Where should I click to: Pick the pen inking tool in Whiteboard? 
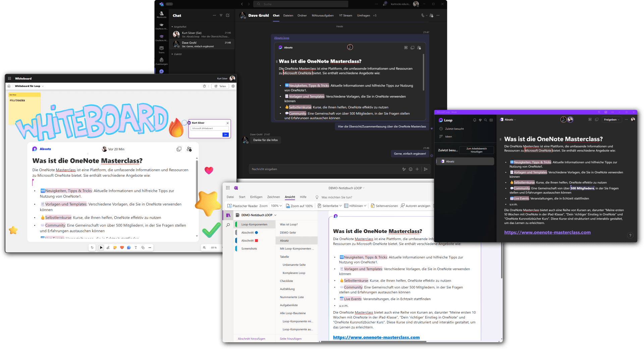click(x=108, y=248)
